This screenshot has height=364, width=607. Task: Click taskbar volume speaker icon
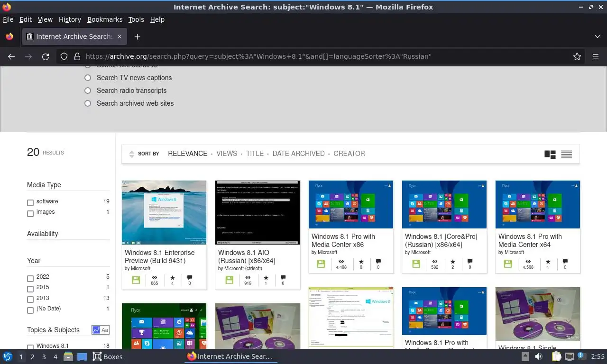(x=539, y=356)
